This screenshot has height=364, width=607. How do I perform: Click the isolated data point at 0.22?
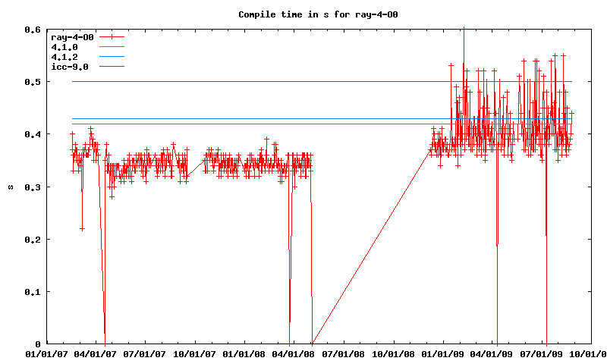pos(82,228)
